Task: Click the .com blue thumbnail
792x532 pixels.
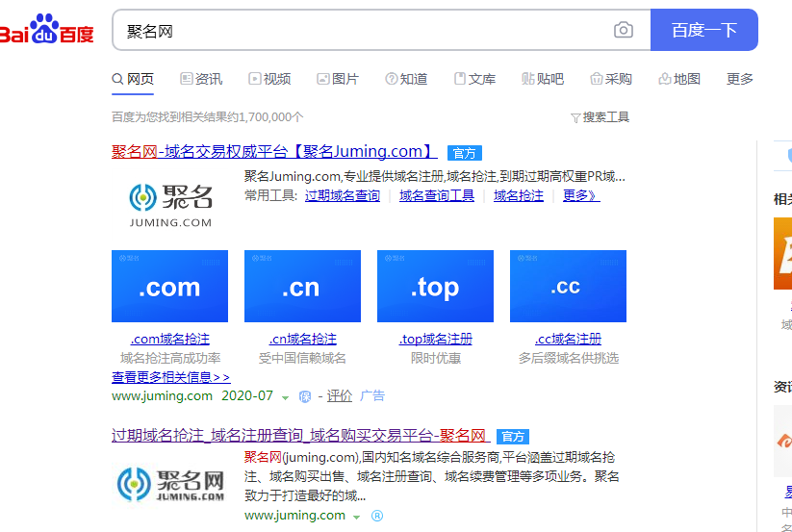Action: click(x=169, y=286)
